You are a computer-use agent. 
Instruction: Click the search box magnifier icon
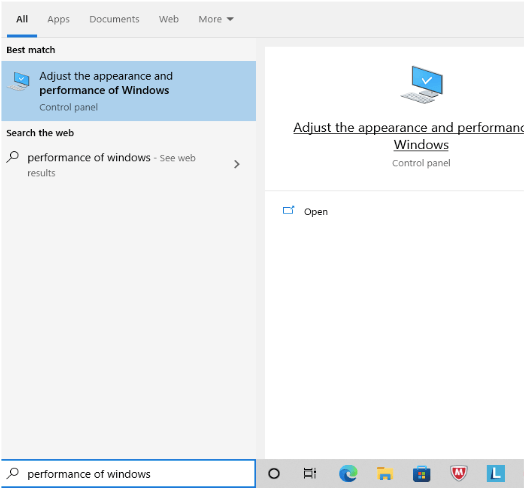pos(13,473)
